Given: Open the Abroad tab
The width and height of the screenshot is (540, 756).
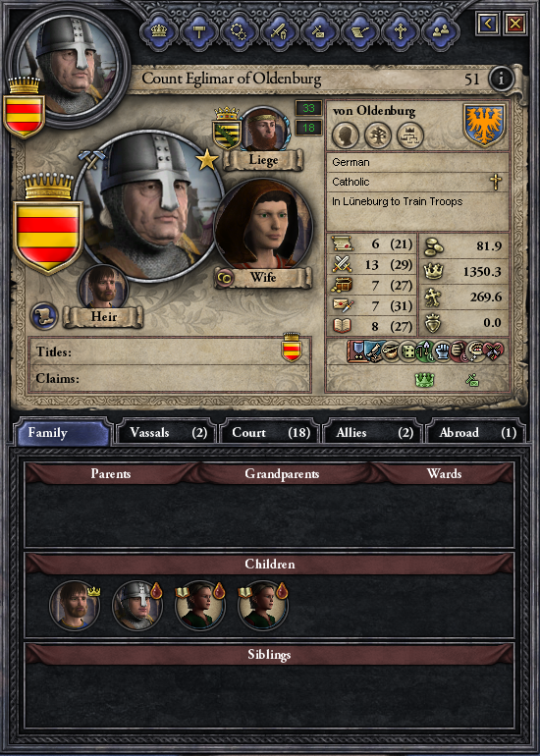Looking at the screenshot, I should 475,432.
